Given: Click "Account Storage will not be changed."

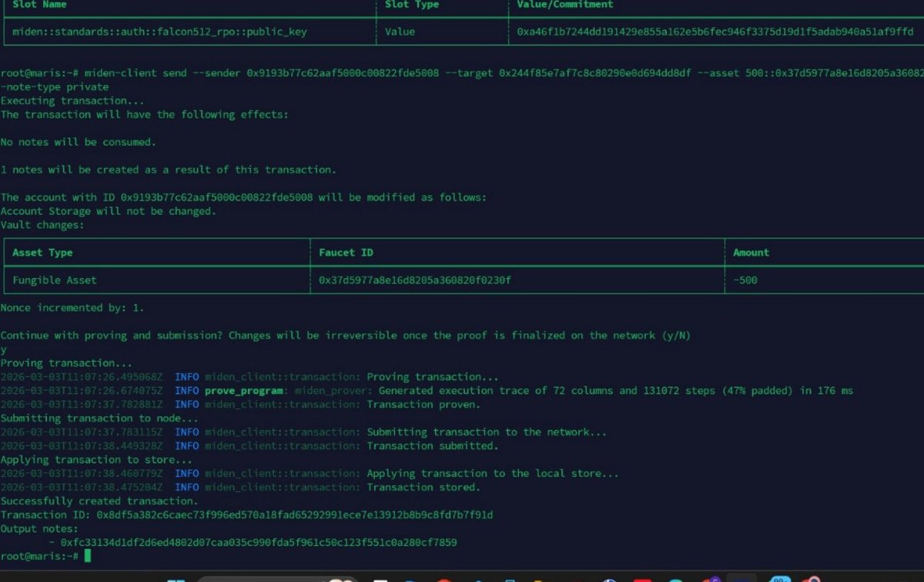Looking at the screenshot, I should tap(109, 211).
